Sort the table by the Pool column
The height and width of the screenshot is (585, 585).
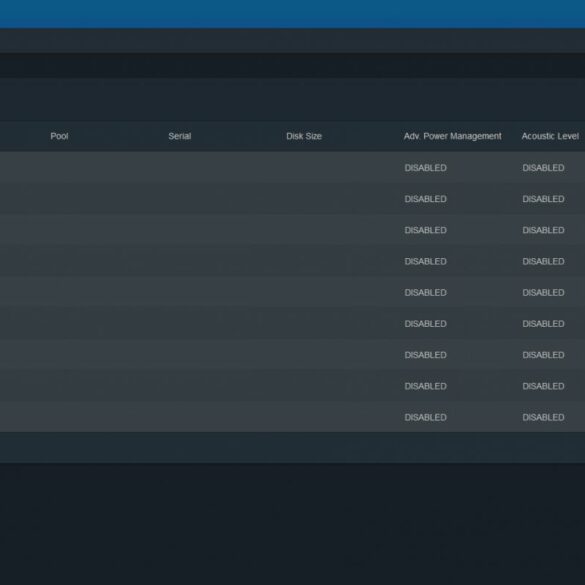tap(59, 136)
